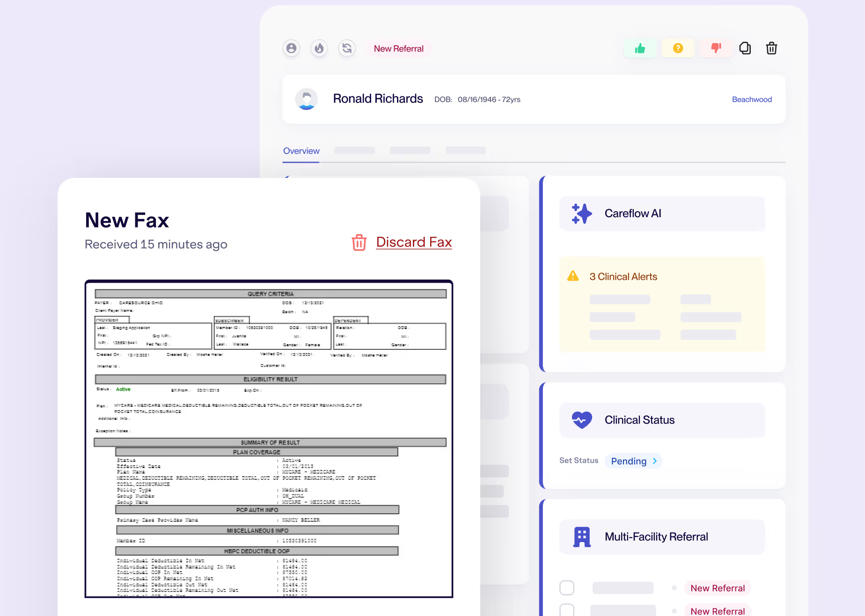Select the second placeholder tab after Overview
The height and width of the screenshot is (616, 865).
coord(410,151)
